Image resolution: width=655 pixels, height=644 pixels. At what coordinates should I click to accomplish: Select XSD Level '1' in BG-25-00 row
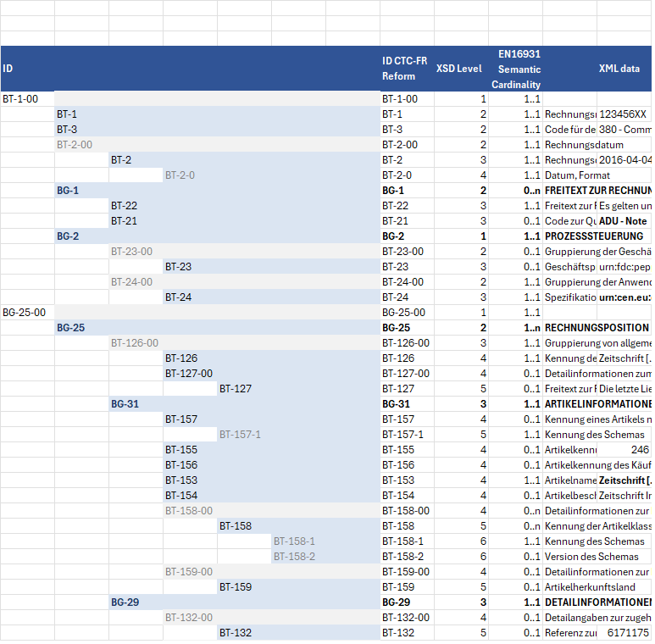point(461,313)
